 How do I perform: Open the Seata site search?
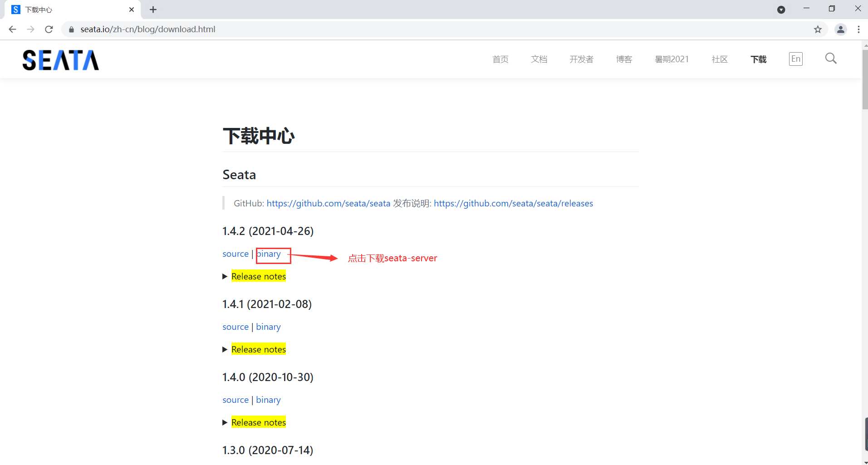tap(830, 59)
